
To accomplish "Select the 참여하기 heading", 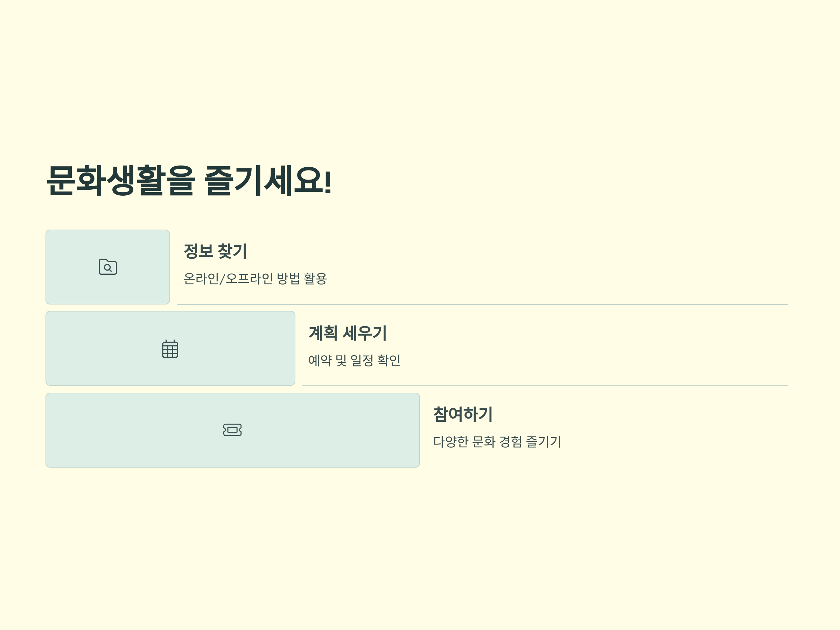I will pyautogui.click(x=463, y=414).
